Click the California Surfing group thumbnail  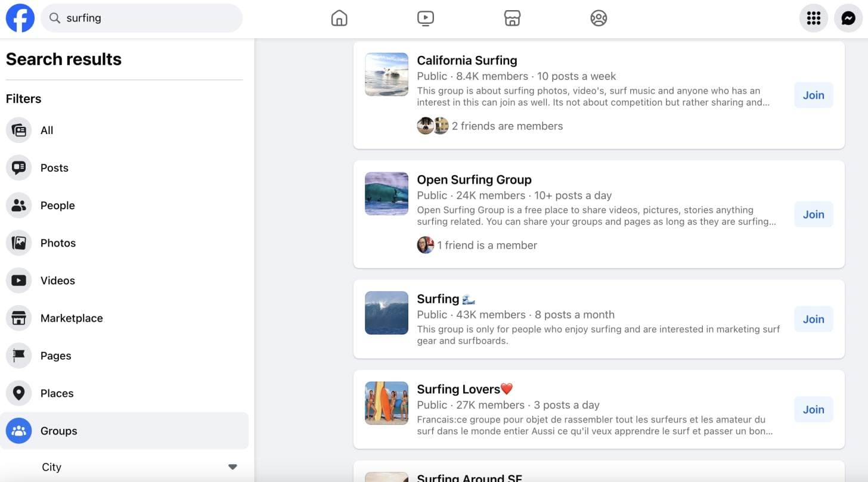[x=386, y=74]
